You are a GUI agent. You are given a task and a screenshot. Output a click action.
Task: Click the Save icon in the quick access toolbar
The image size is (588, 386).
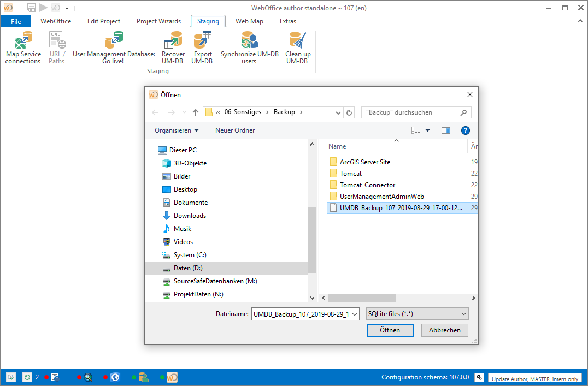point(31,8)
